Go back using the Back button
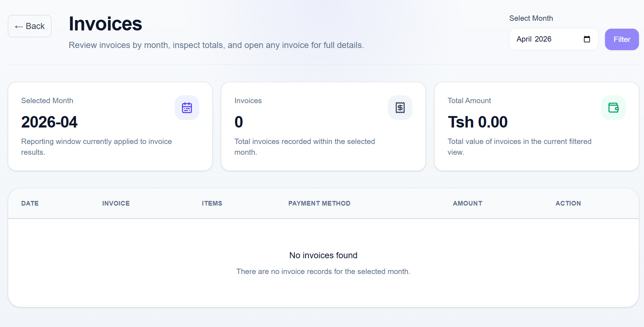The image size is (644, 327). (30, 26)
